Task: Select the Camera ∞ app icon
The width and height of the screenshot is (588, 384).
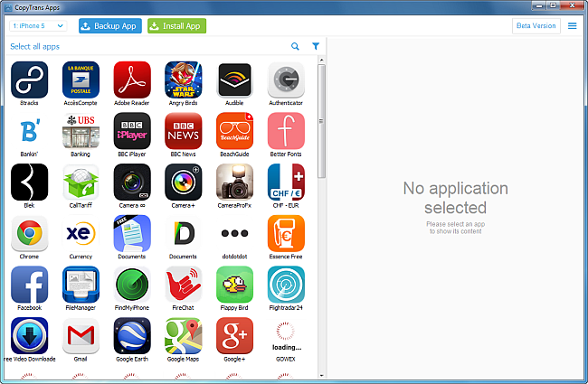Action: click(132, 183)
